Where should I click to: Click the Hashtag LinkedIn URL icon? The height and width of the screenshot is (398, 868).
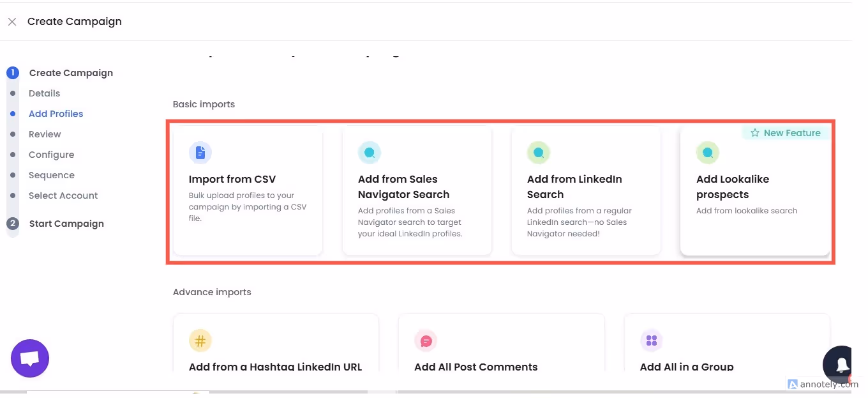click(x=200, y=341)
